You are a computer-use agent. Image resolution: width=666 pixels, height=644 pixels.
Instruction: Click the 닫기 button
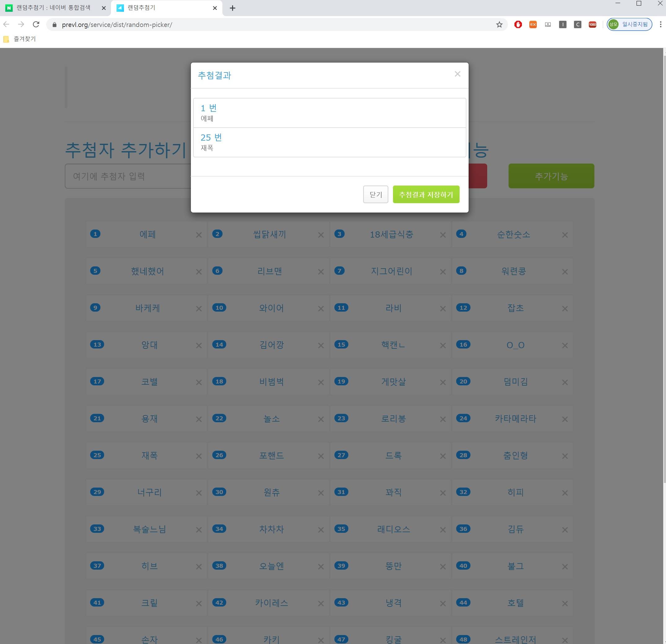tap(376, 194)
